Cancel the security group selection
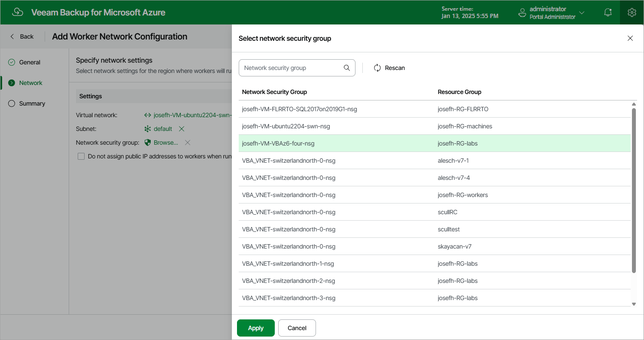 point(297,328)
